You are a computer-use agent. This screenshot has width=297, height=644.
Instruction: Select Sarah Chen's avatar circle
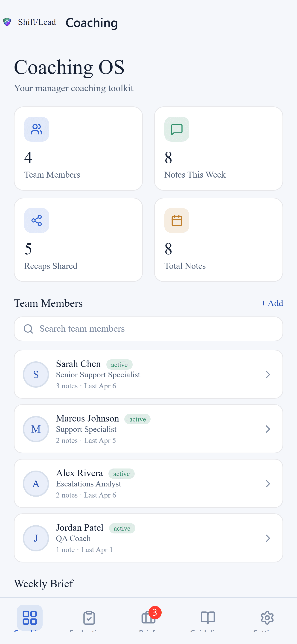(x=36, y=375)
